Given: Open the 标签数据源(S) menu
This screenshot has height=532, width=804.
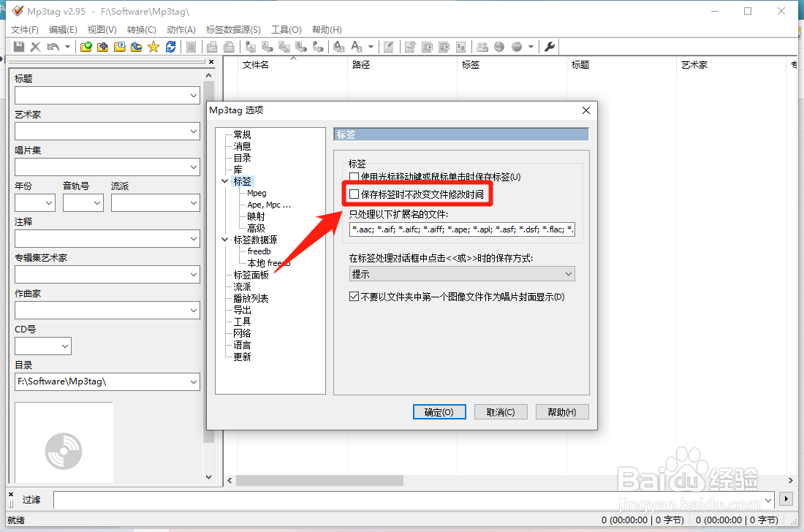Looking at the screenshot, I should [233, 30].
